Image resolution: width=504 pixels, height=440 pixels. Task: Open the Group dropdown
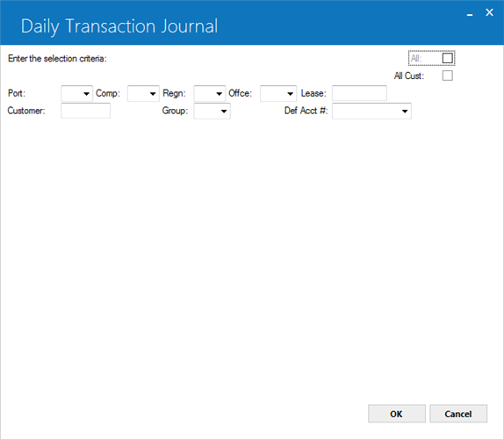(212, 112)
